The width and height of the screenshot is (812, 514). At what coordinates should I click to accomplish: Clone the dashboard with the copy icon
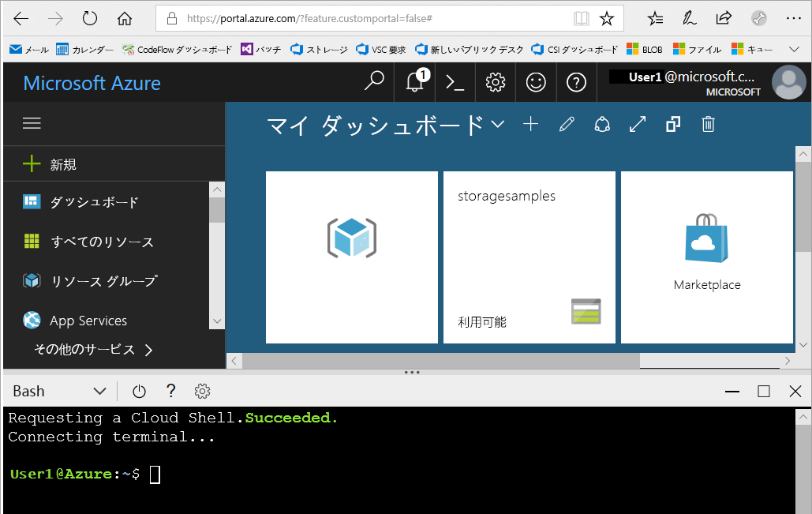(x=672, y=124)
